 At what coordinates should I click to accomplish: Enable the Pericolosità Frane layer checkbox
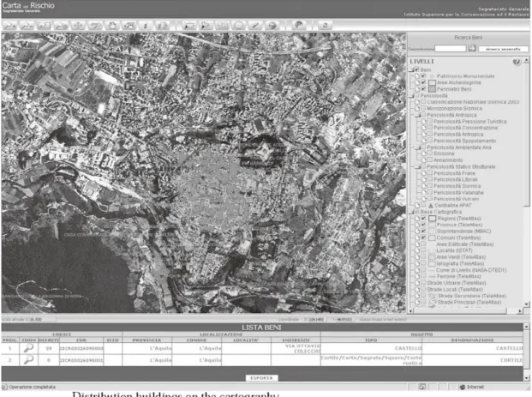[430, 173]
